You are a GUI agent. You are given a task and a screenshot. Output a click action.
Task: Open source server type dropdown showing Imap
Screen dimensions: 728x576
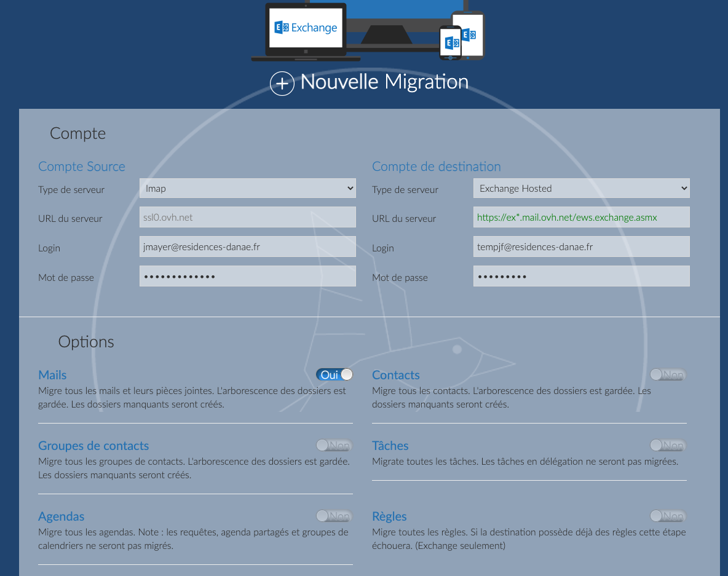click(x=247, y=189)
